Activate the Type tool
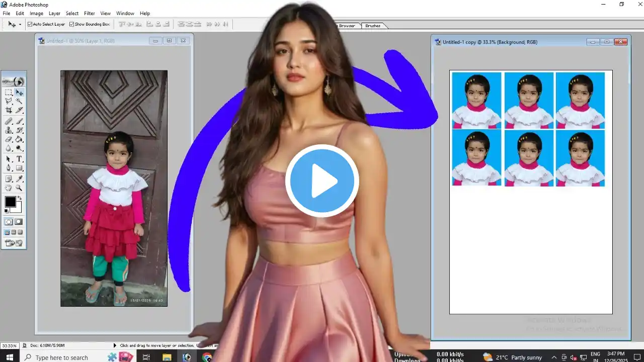Screen dimensions: 644x362 coord(19,159)
